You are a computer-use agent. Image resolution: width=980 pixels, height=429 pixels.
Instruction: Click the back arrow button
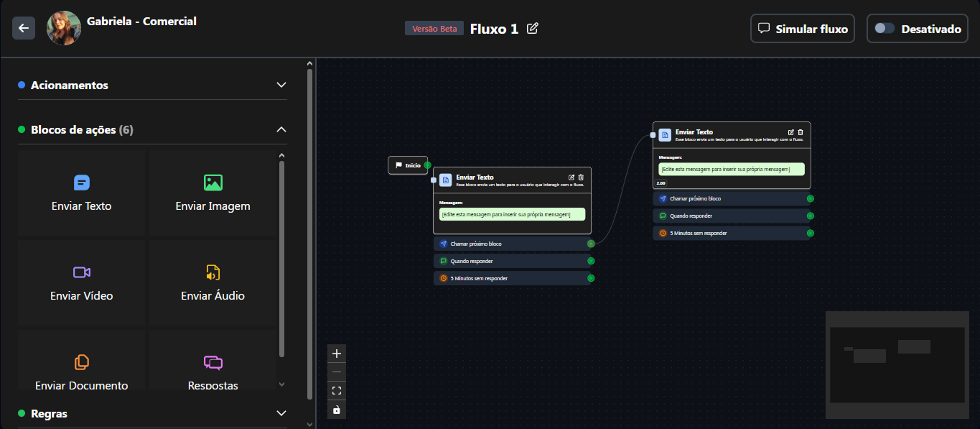(24, 28)
